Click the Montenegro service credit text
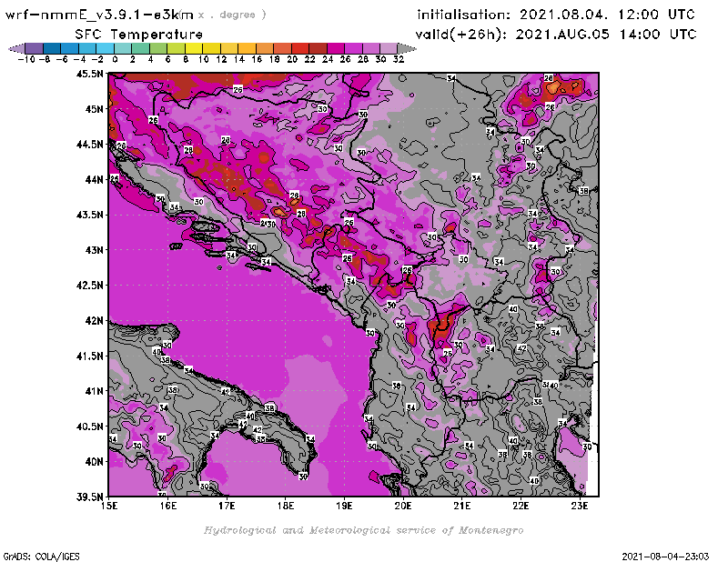The image size is (728, 562). (x=363, y=530)
